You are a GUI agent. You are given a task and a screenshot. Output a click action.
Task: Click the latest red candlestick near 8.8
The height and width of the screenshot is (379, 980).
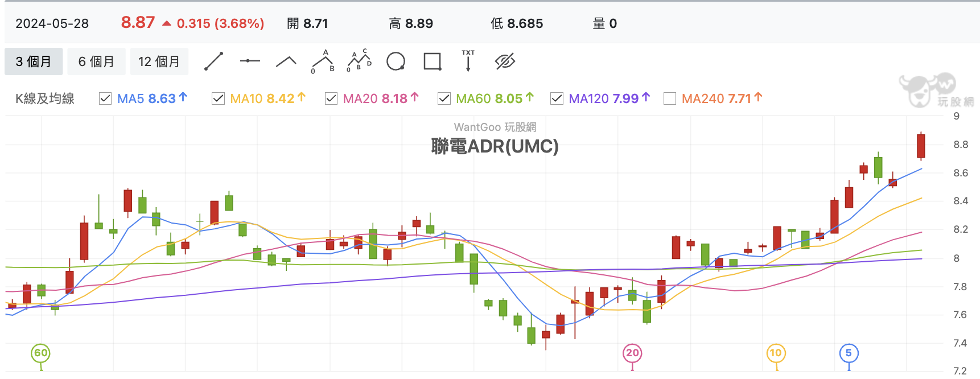pos(921,146)
